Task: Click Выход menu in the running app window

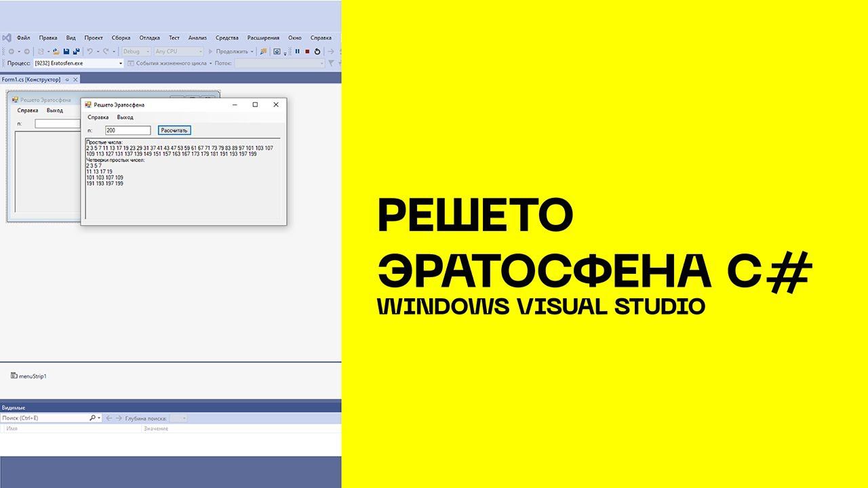Action: (125, 117)
